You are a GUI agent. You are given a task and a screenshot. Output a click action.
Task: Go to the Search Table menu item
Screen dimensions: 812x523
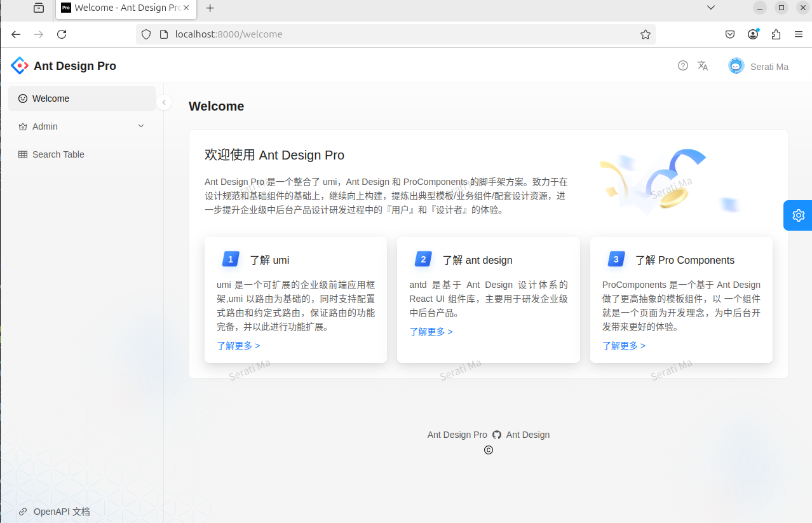click(x=82, y=154)
